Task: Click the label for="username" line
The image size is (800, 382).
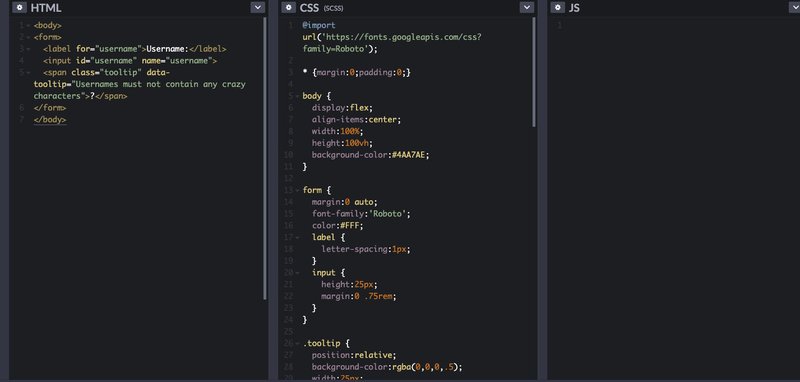Action: tap(135, 49)
